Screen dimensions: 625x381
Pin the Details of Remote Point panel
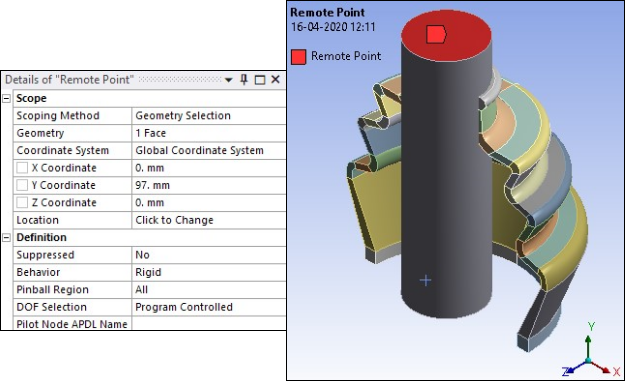tap(244, 80)
